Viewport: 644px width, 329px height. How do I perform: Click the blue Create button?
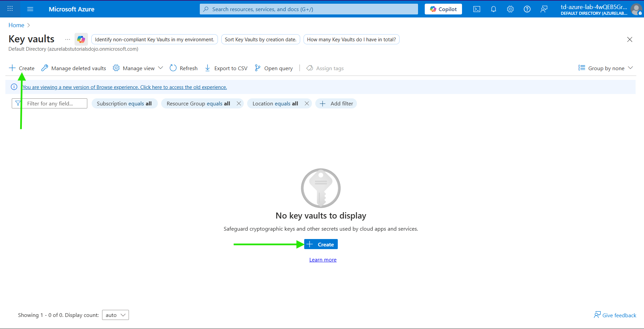(321, 244)
